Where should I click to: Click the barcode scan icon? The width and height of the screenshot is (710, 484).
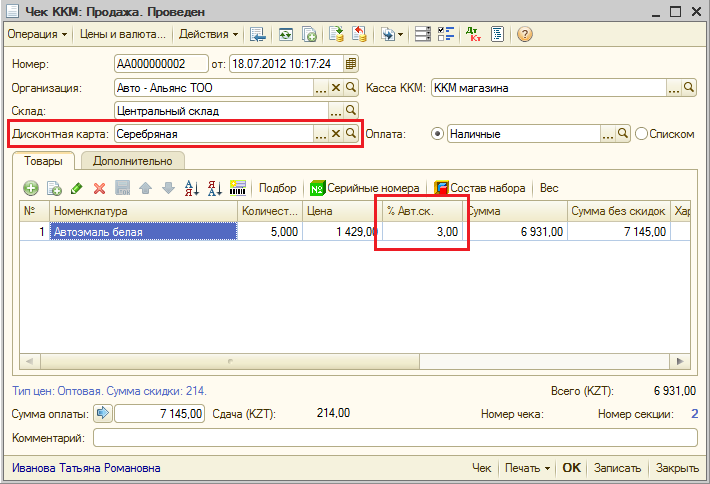[x=238, y=188]
